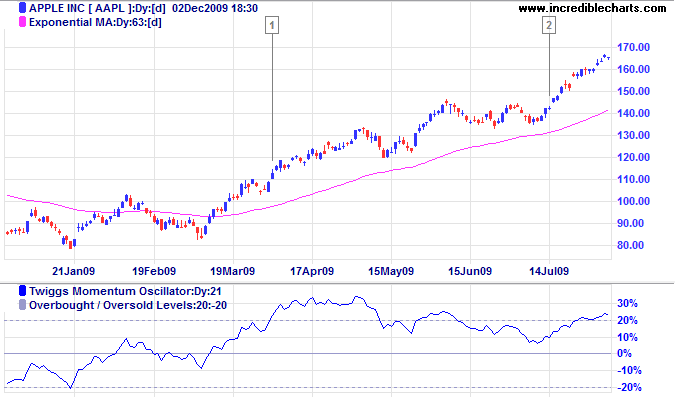Viewport: 675px width, 400px height.
Task: Click the -20% oscillator axis label
Action: pos(630,388)
